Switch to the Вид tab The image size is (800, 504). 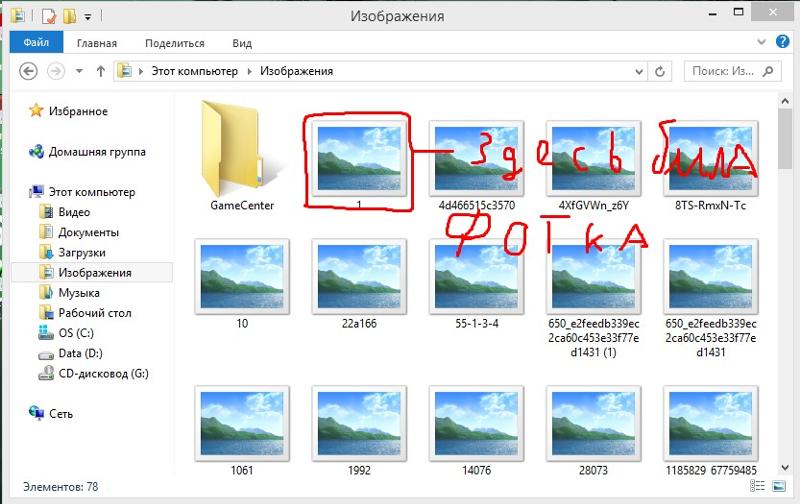tap(242, 43)
